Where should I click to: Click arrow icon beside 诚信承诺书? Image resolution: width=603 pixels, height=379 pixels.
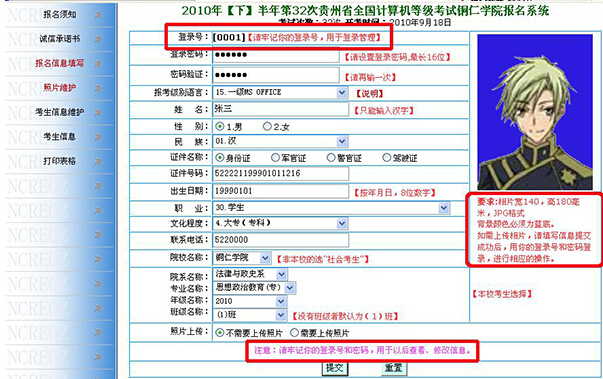pos(98,39)
